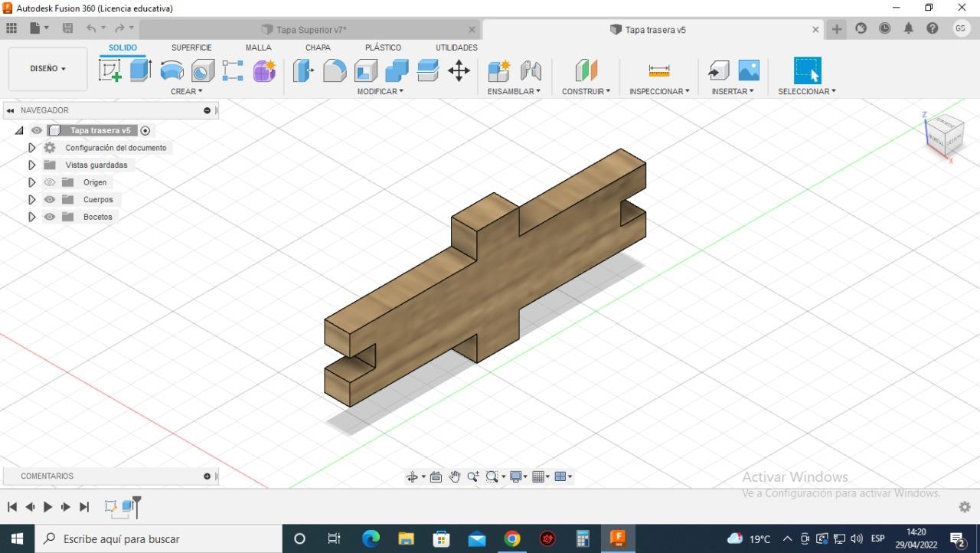Click the Rectangular Pattern icon
This screenshot has width=980, height=553.
(x=233, y=70)
